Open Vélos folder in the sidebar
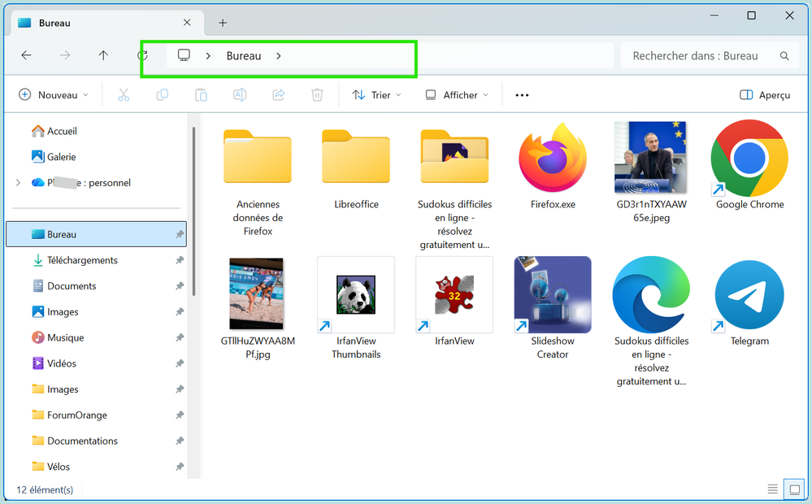The height and width of the screenshot is (504, 812). (x=51, y=467)
